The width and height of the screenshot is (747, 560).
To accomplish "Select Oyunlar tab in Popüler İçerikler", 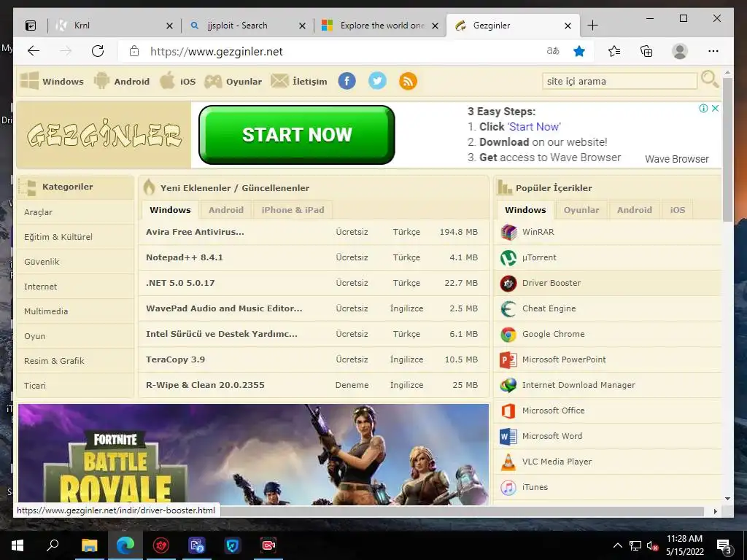I will tap(581, 210).
